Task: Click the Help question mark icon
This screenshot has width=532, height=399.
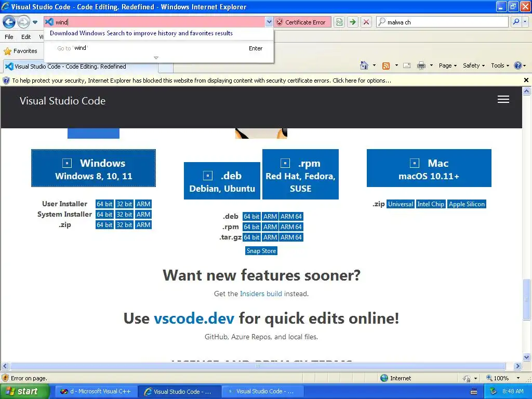Action: coord(518,65)
